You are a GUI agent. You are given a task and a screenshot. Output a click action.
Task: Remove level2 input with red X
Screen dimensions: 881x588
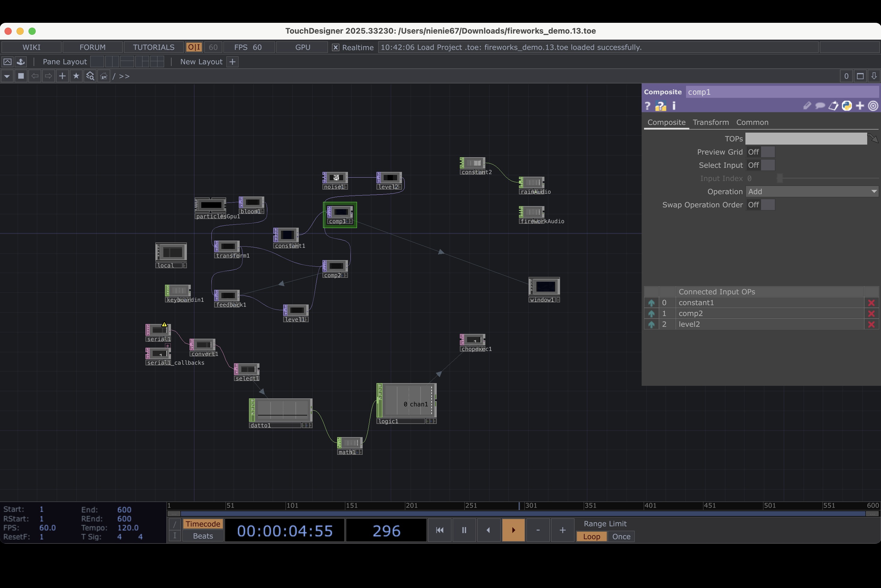[x=871, y=324]
